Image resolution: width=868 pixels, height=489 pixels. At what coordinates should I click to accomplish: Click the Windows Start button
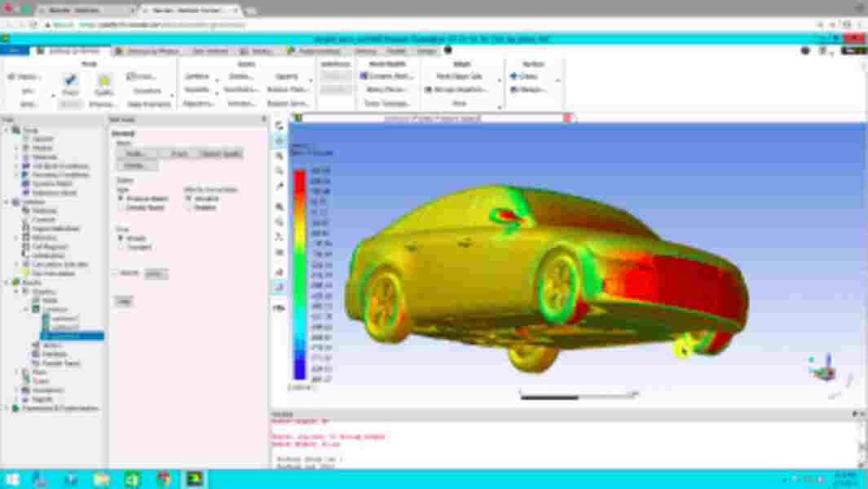(12, 479)
